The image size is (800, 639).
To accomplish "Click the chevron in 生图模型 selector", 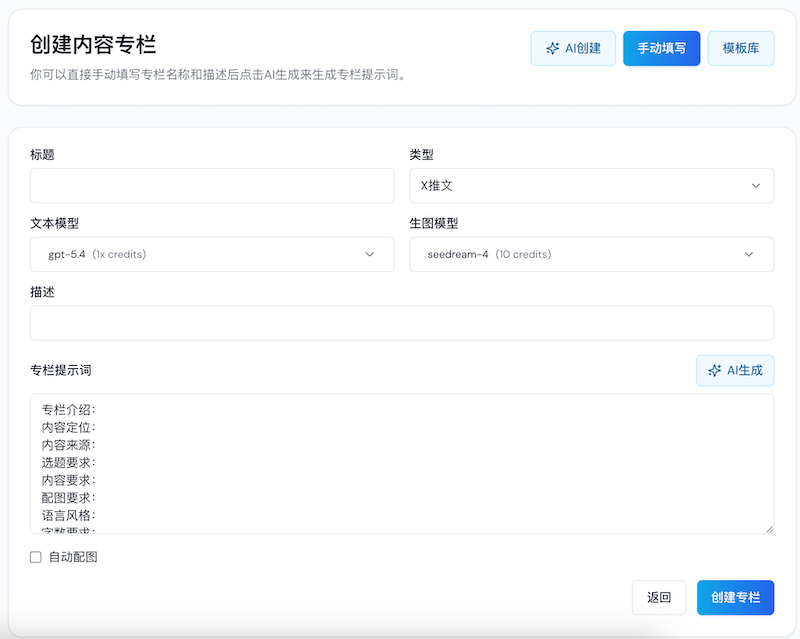I will click(749, 254).
